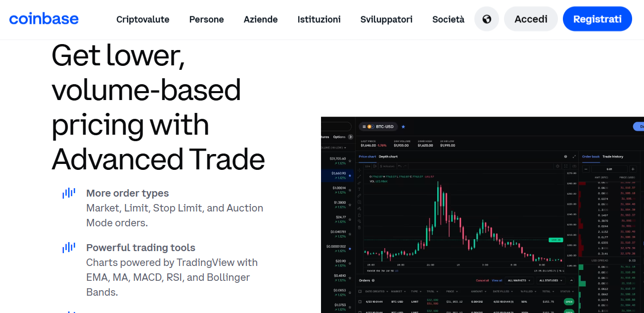Click the Cancel all orders link
644x313 pixels.
(482, 280)
